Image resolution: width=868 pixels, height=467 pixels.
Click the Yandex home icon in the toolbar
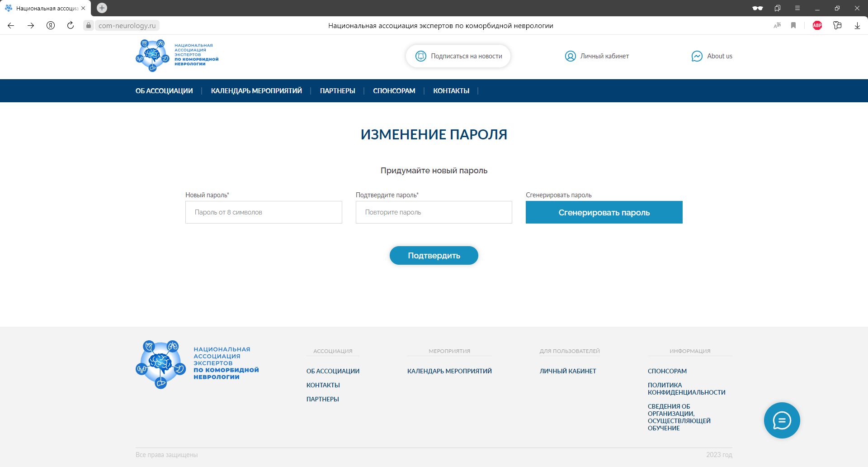(51, 25)
